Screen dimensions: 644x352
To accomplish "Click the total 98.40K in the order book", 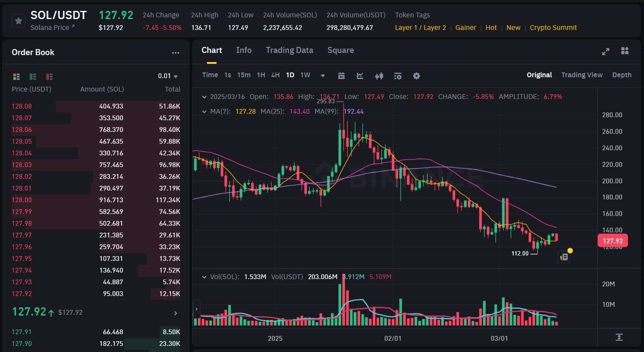I will point(170,130).
